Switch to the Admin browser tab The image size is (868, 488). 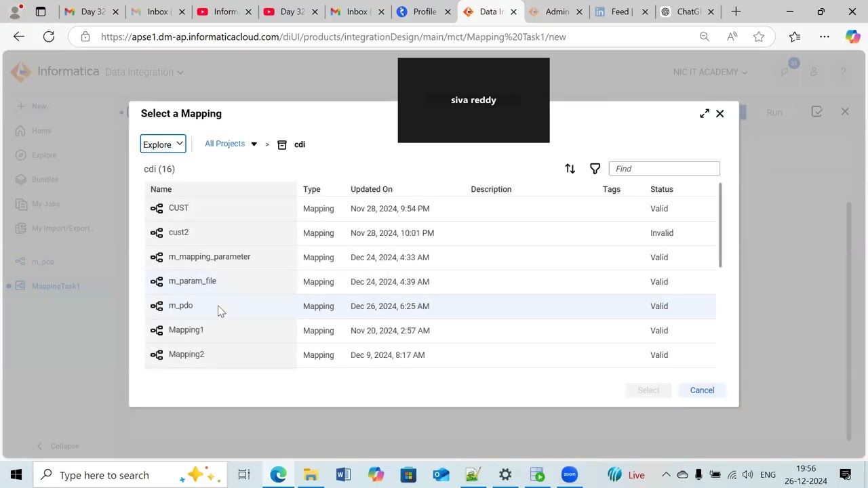[557, 12]
